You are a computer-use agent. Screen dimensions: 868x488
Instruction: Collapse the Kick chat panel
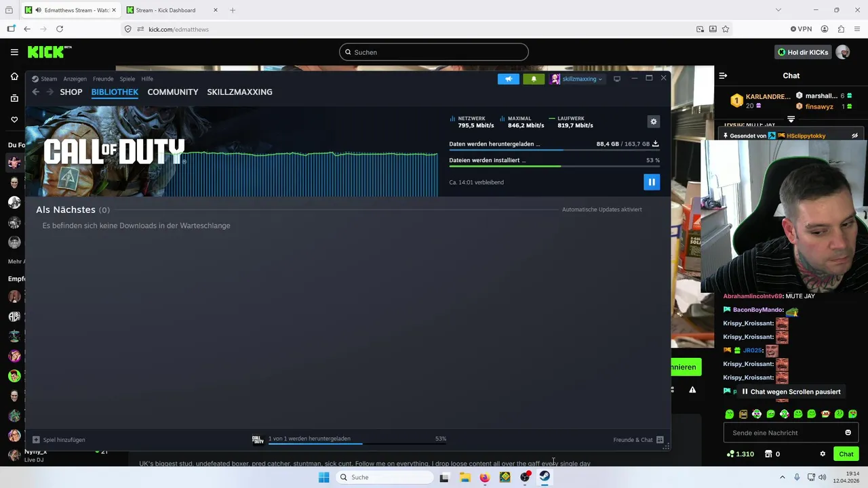[723, 76]
